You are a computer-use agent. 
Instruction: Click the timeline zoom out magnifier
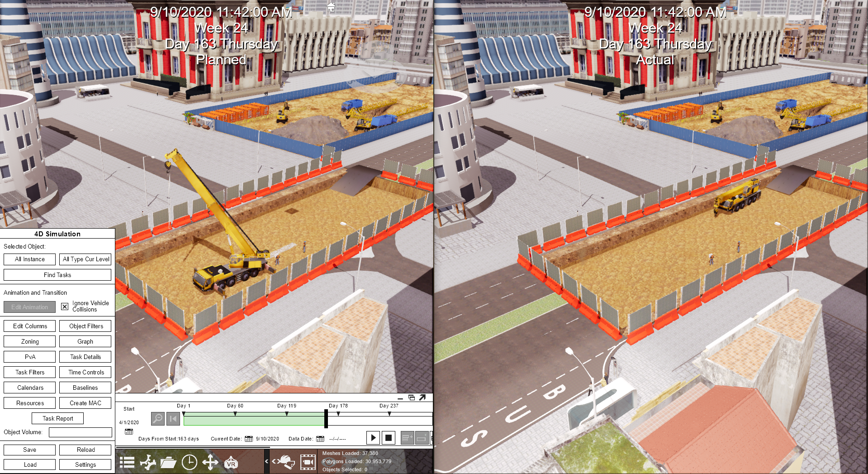pyautogui.click(x=158, y=418)
